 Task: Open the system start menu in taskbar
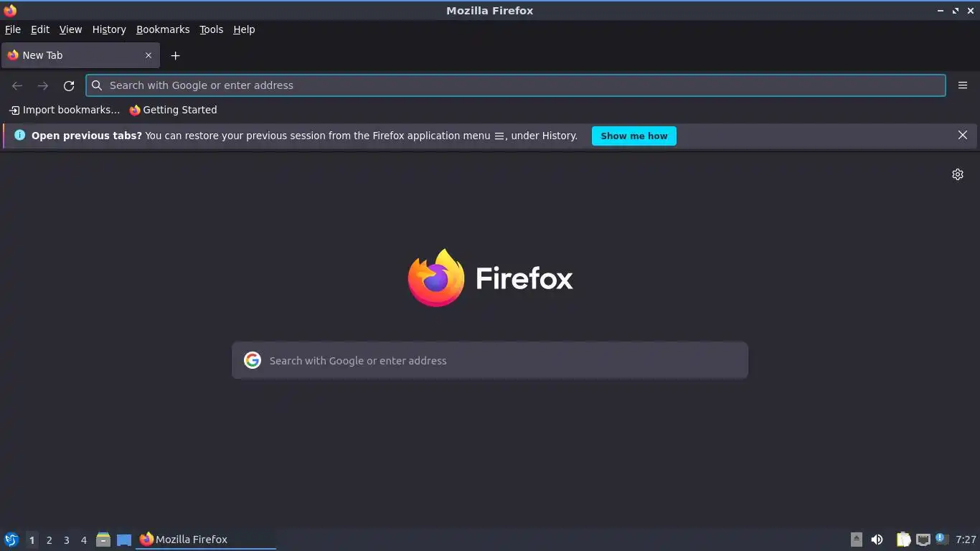coord(11,540)
